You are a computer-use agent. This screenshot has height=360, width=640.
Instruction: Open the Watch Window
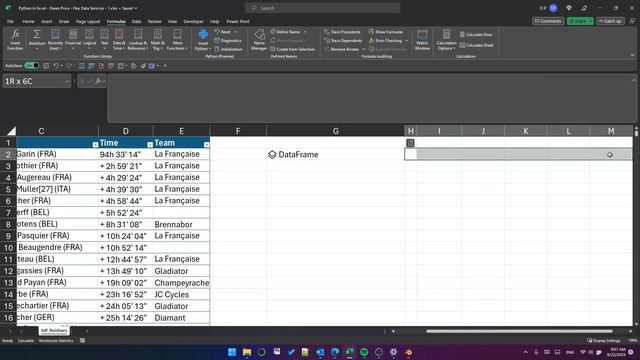422,40
